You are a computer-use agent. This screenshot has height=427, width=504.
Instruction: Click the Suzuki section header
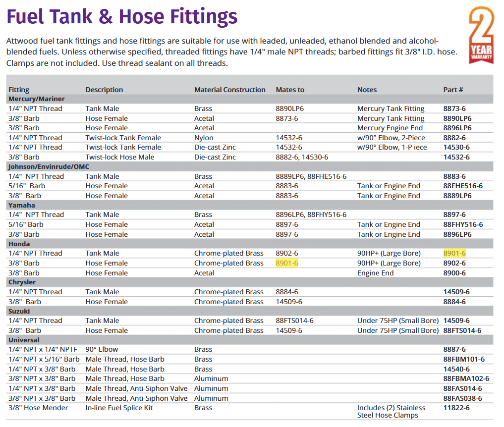point(19,311)
